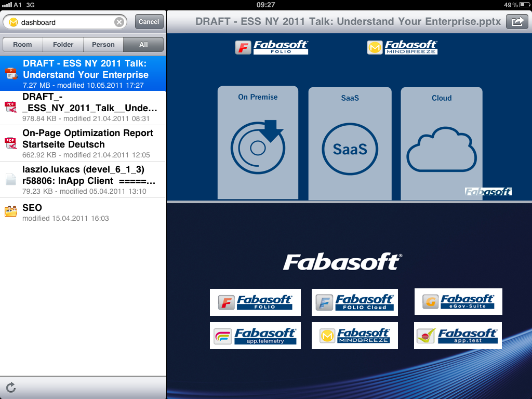
Task: Open laszlo.lukacs devel_6_1_3 result
Action: click(83, 179)
